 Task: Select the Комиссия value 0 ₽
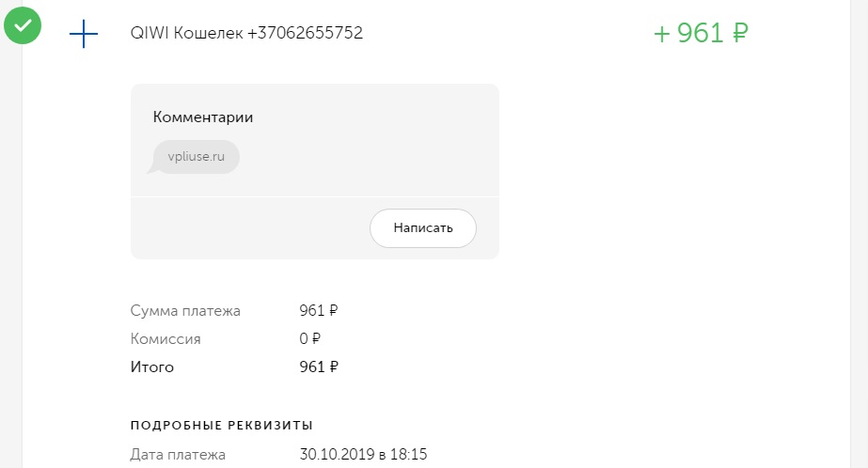(x=309, y=338)
